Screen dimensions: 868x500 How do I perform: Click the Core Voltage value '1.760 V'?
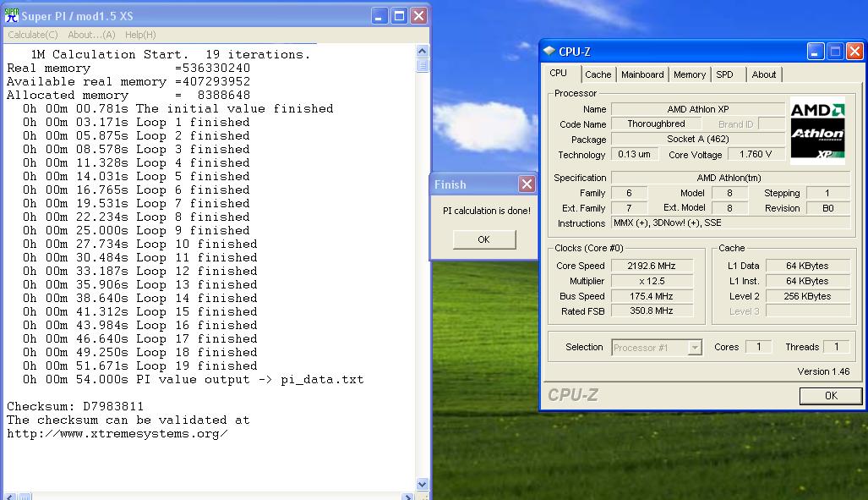756,154
